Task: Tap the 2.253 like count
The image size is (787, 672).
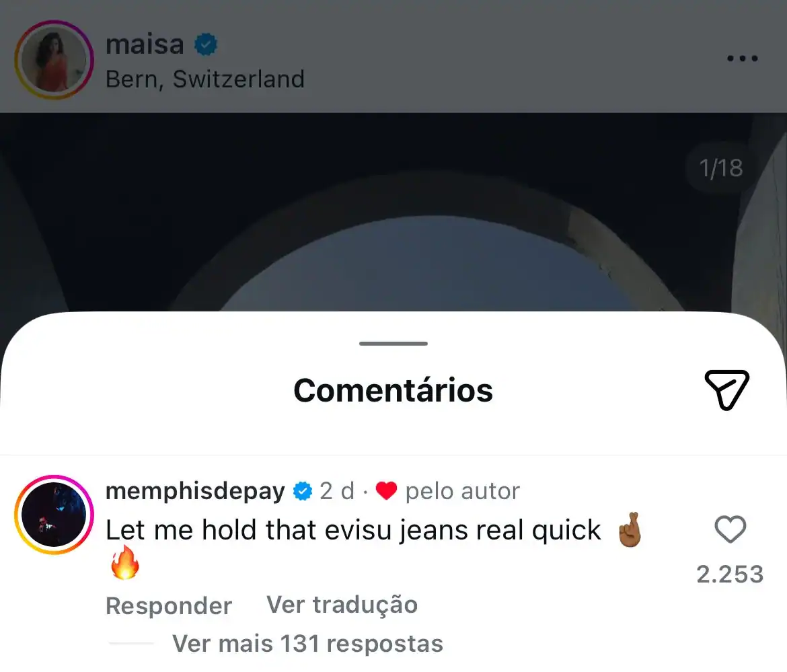Action: [x=730, y=574]
